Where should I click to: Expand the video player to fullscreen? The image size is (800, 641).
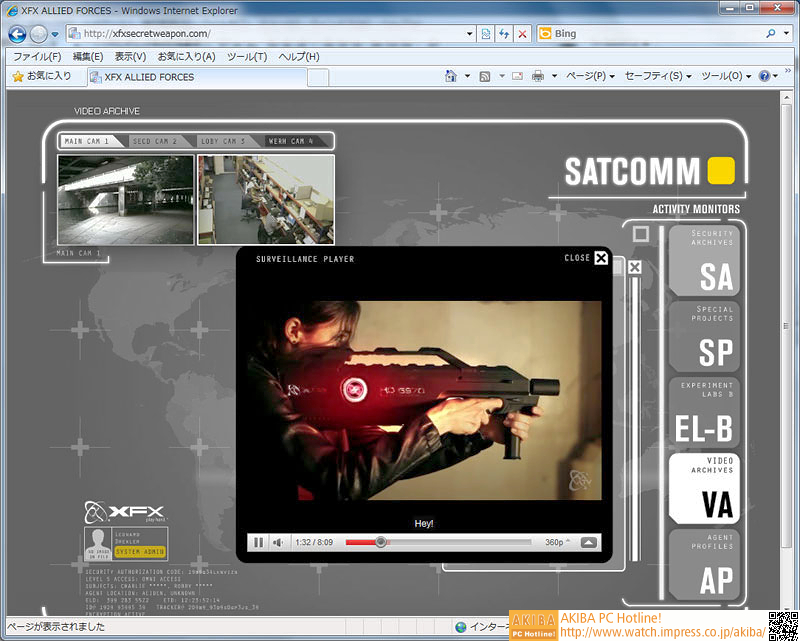pos(589,542)
